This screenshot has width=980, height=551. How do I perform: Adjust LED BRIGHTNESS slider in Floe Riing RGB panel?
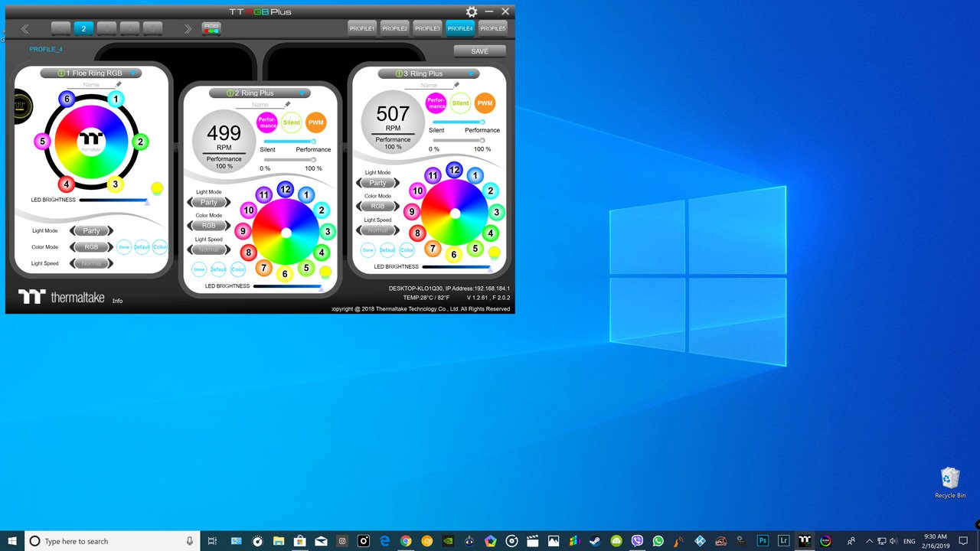click(113, 200)
